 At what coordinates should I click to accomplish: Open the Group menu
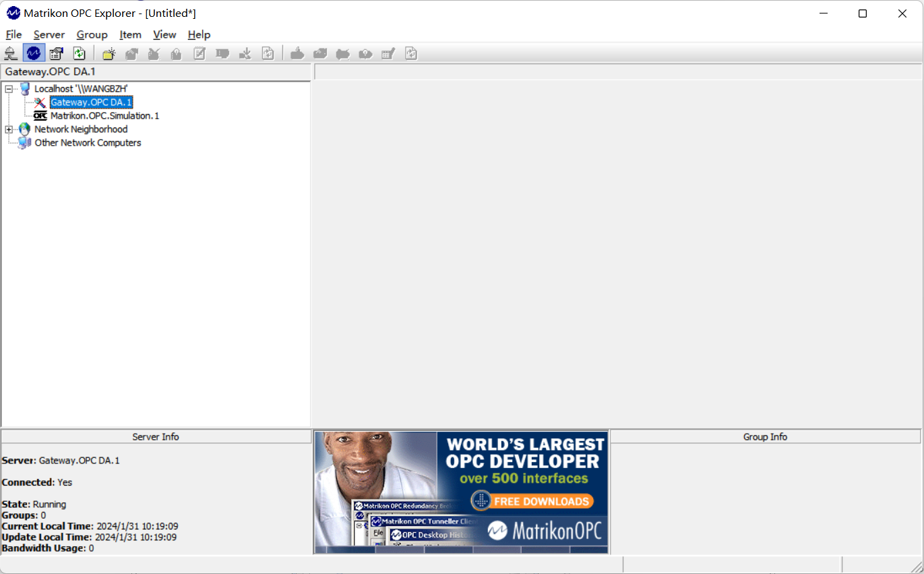92,34
